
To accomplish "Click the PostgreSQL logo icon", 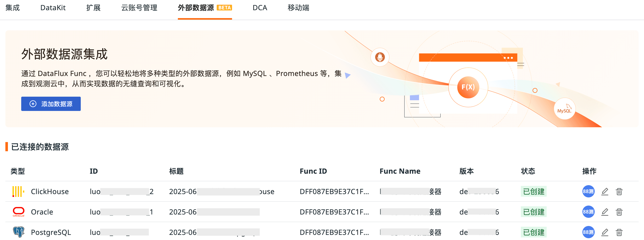I will (x=19, y=232).
